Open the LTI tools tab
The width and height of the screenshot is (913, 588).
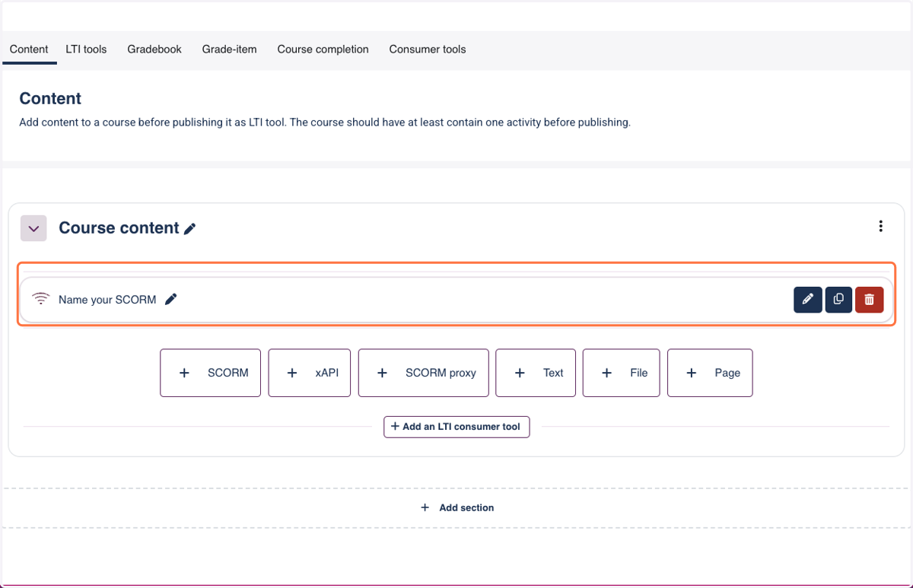click(x=86, y=49)
